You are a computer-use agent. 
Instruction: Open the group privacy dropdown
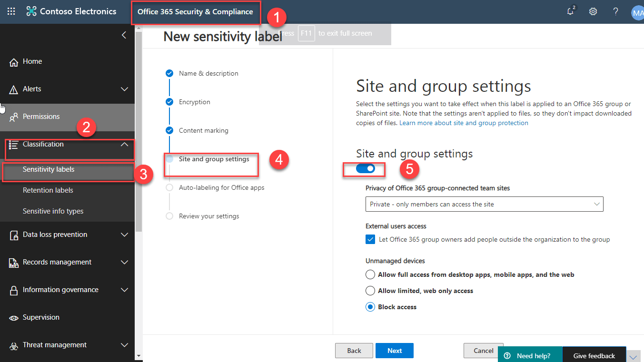tap(484, 204)
